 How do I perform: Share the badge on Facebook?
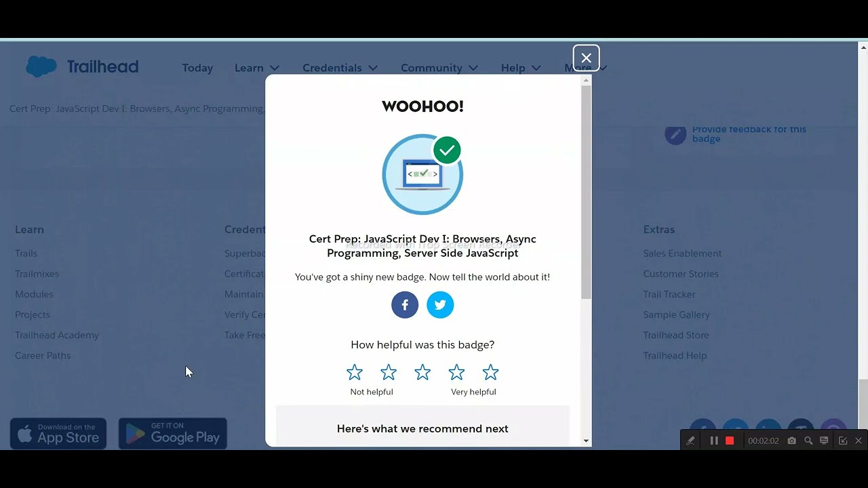point(405,304)
